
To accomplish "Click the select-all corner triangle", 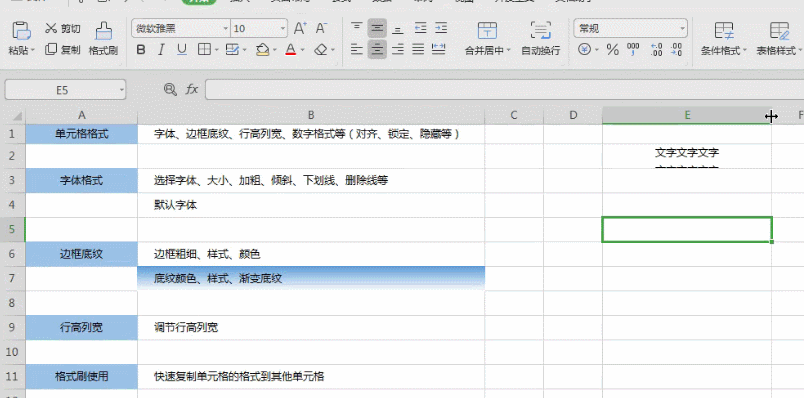I will point(18,116).
